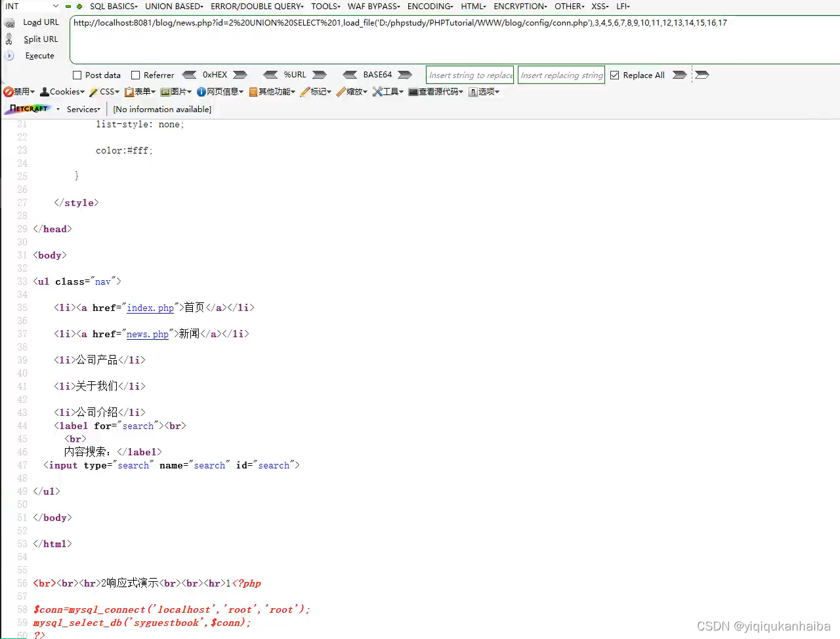The width and height of the screenshot is (840, 639).
Task: Open the HTML menu
Action: pyautogui.click(x=473, y=7)
